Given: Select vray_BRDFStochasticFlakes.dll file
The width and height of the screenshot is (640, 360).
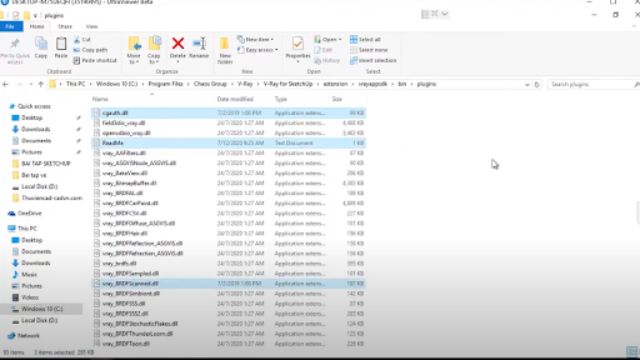Looking at the screenshot, I should click(228, 324).
